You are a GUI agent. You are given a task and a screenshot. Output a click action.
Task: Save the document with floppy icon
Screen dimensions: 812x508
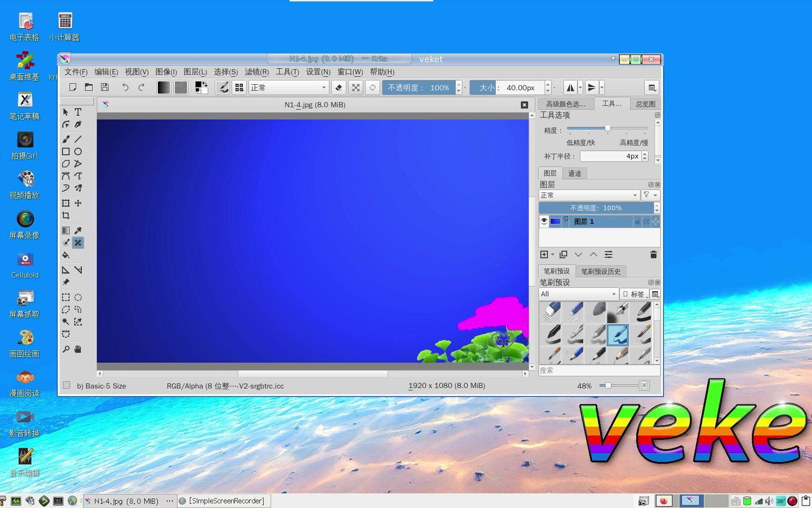point(105,87)
